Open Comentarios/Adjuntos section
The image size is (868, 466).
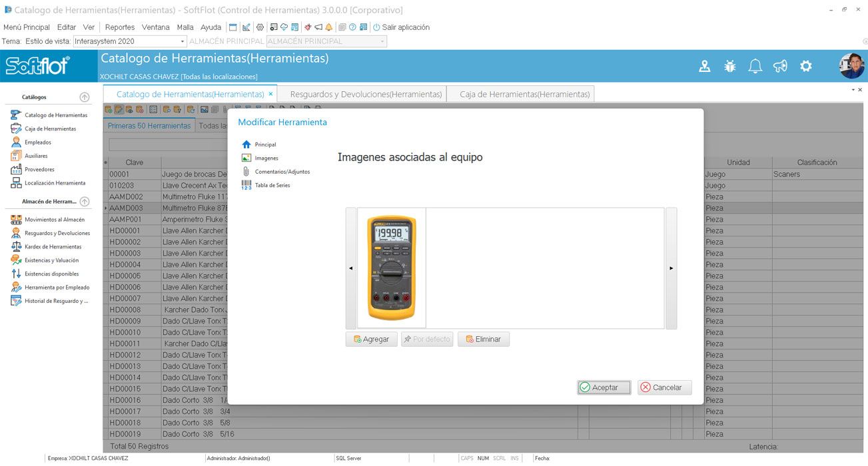coord(282,172)
